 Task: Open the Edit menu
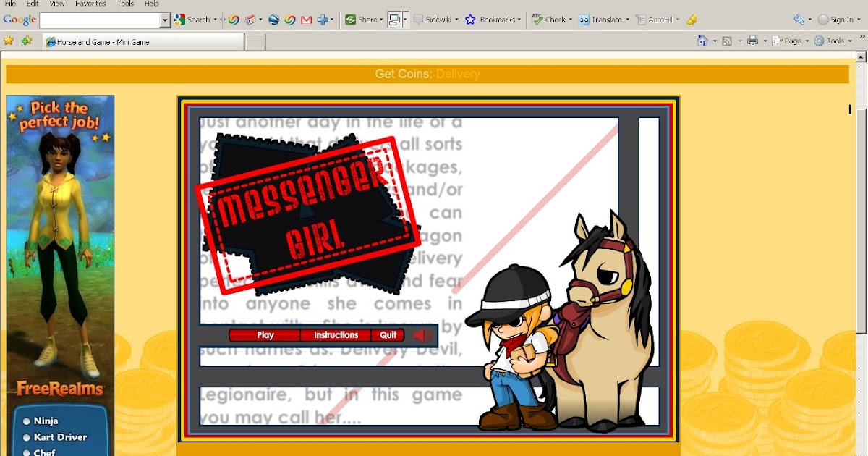[x=33, y=4]
